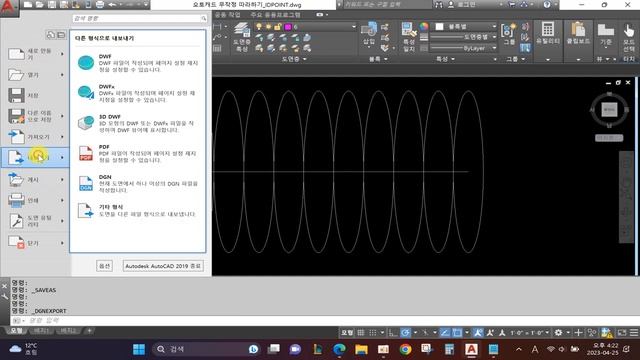Click inside the command search field of menu
Image resolution: width=640 pixels, height=360 pixels.
(136, 18)
